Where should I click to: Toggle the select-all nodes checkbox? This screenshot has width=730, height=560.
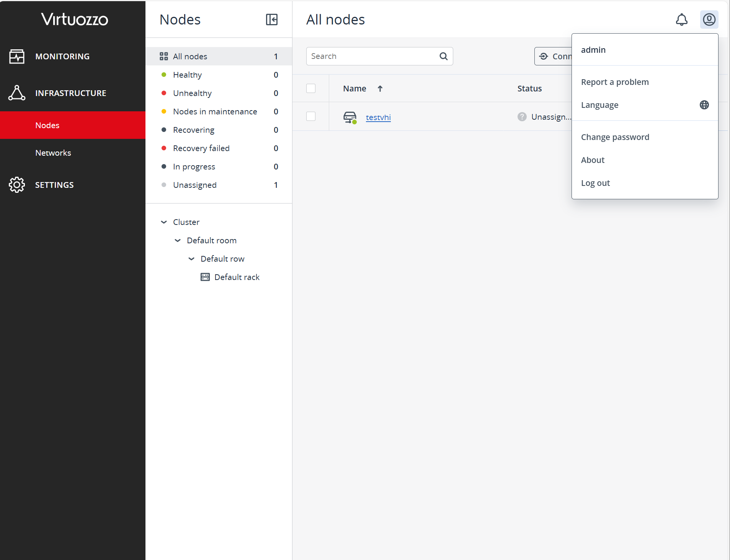311,88
